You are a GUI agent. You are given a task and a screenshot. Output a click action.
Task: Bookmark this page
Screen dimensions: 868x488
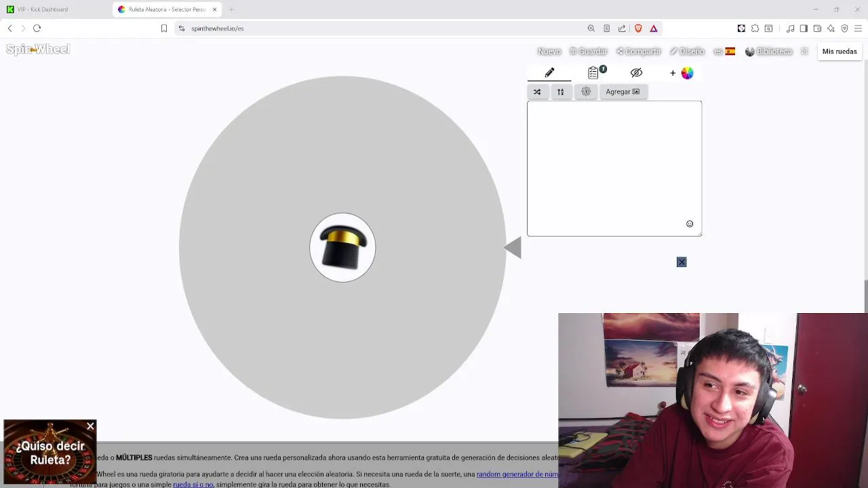tap(164, 28)
